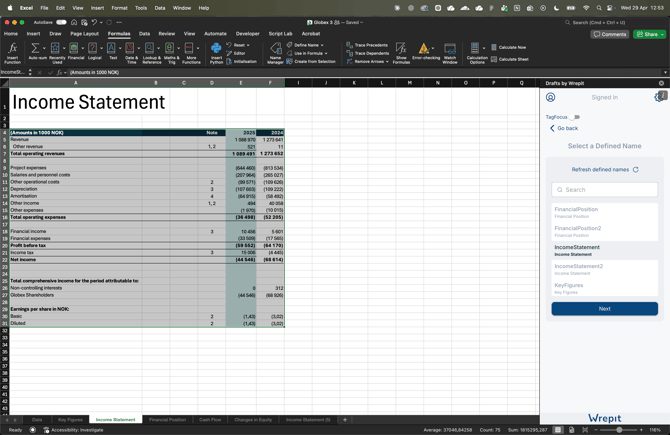Add a new sheet with plus button
670x435 pixels.
pos(345,420)
